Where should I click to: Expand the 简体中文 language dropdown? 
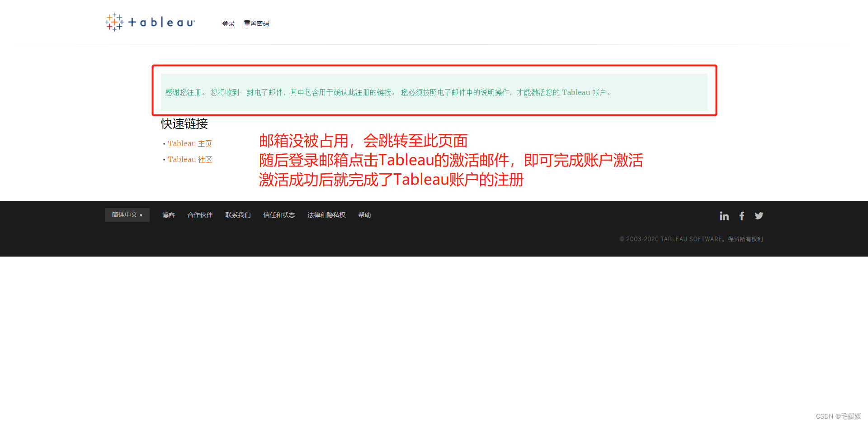(127, 215)
